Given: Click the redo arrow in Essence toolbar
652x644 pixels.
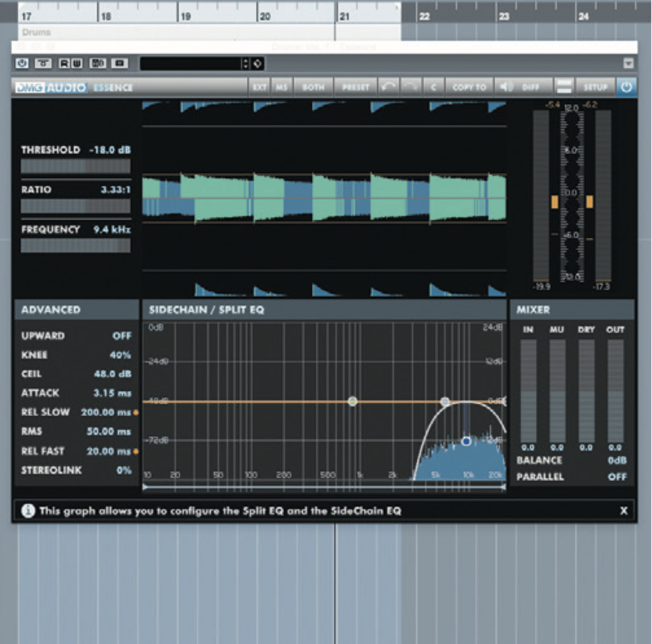Looking at the screenshot, I should tap(410, 87).
